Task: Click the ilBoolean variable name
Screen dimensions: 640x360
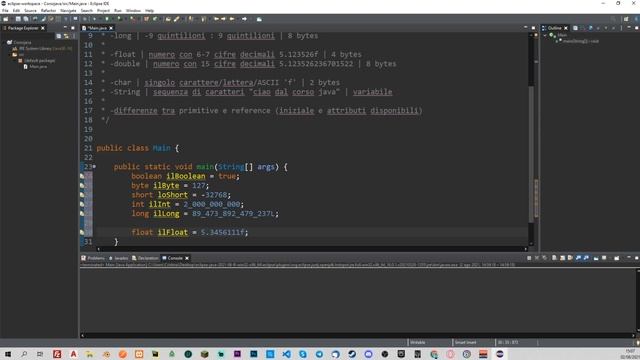Action: click(186, 176)
